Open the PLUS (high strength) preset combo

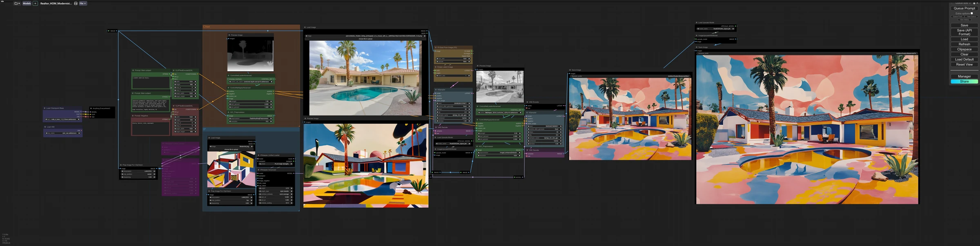pos(276,164)
